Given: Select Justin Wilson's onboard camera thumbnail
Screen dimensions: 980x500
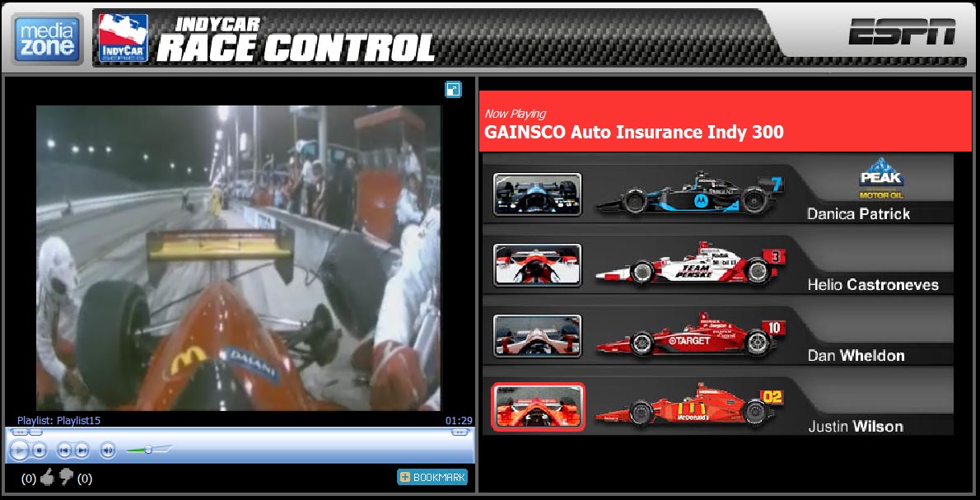Looking at the screenshot, I should click(x=538, y=407).
